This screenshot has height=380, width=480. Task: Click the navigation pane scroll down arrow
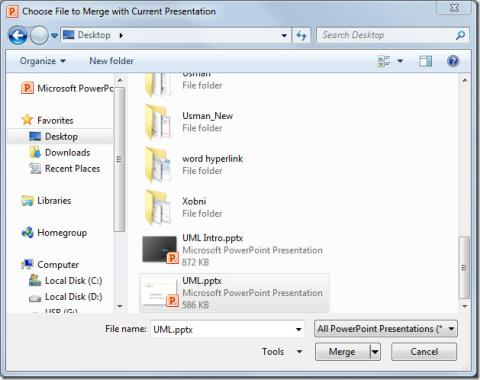click(120, 306)
